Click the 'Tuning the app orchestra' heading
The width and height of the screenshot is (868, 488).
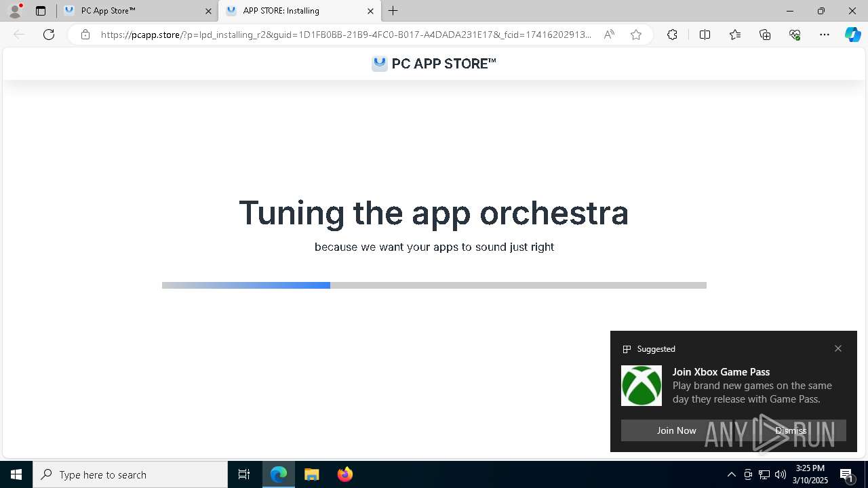click(x=434, y=213)
